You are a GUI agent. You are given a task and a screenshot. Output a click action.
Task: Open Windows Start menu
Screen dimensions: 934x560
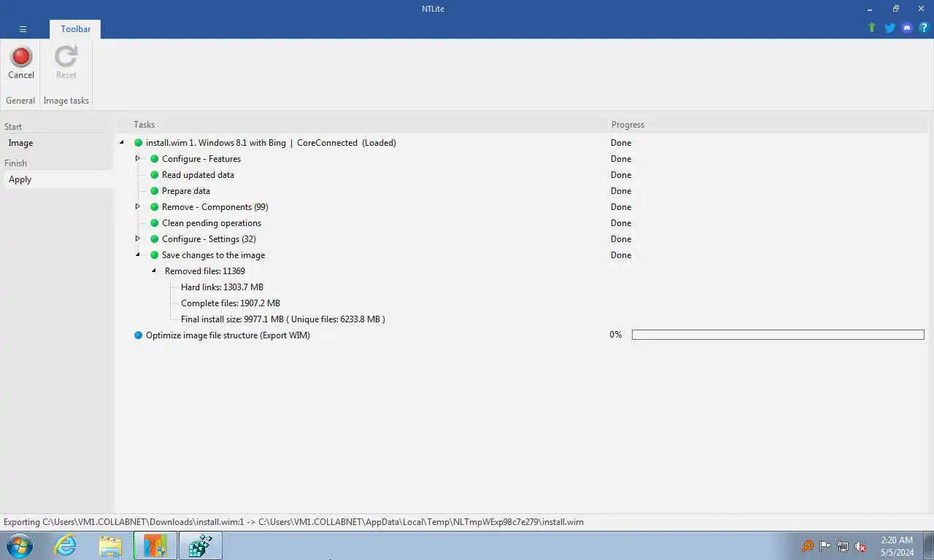[x=20, y=545]
